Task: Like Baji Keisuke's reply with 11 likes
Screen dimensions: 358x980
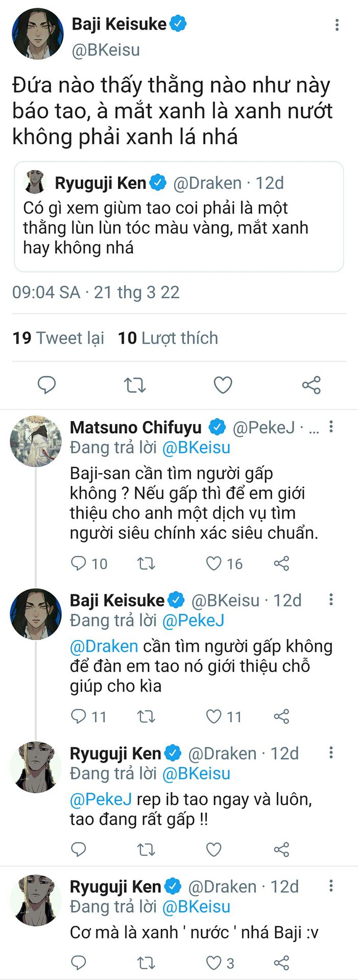Action: click(213, 717)
